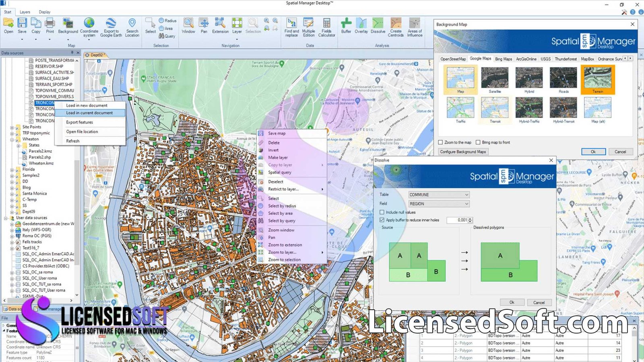Expand Restrict to layer submenu
This screenshot has height=362, width=644.
(292, 189)
